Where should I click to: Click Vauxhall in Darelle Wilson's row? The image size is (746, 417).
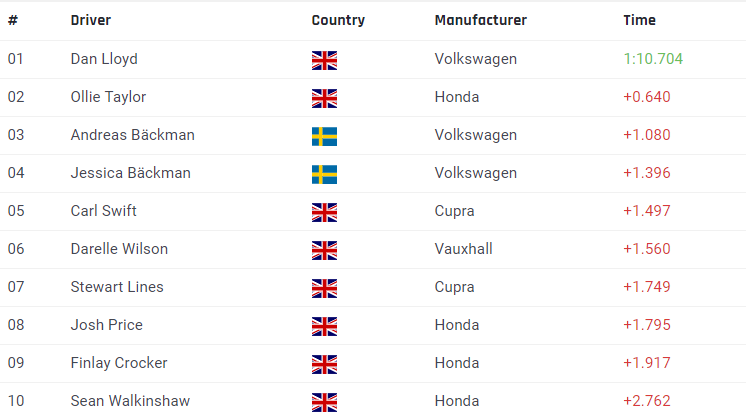click(463, 249)
